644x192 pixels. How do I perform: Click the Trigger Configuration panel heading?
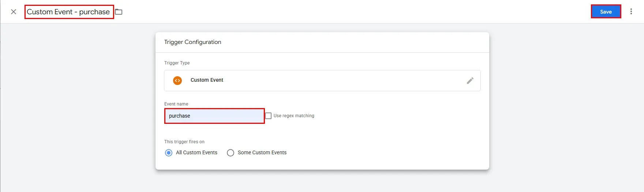click(192, 42)
